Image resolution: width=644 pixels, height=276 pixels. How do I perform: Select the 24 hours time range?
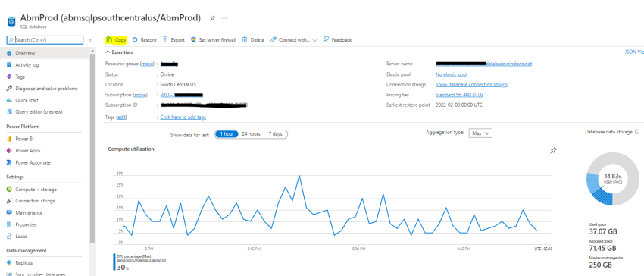coord(251,134)
